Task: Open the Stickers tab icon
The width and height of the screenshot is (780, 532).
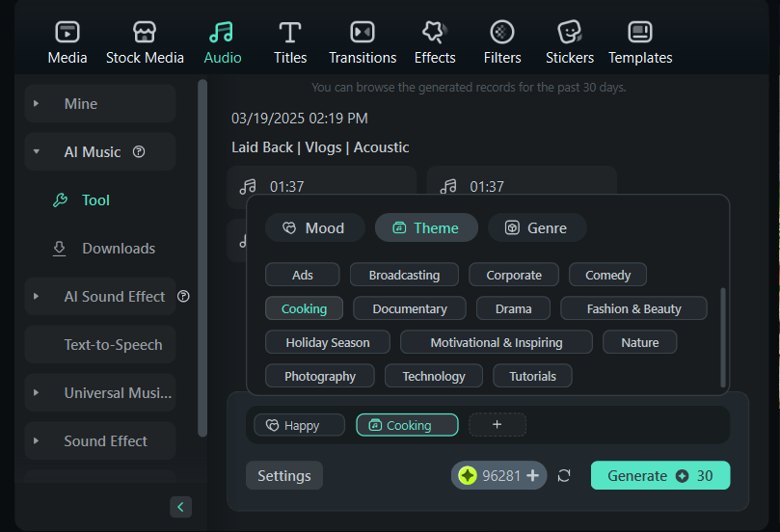Action: click(569, 33)
